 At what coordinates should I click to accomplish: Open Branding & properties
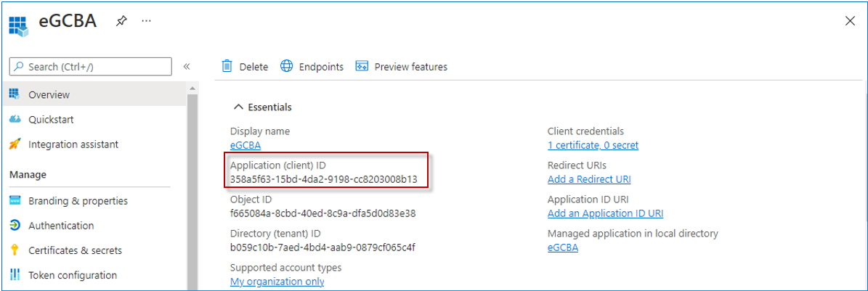pos(78,201)
